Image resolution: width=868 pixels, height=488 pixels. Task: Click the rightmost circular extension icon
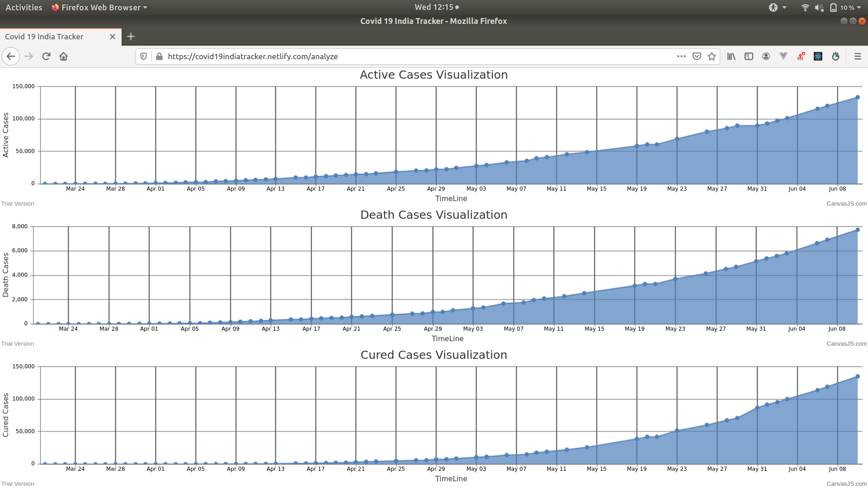pos(836,56)
